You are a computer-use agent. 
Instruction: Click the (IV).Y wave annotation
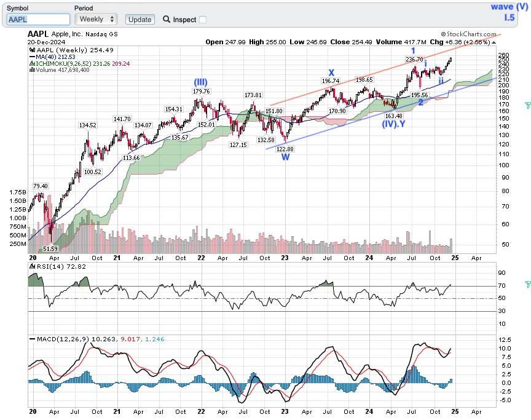coord(394,124)
